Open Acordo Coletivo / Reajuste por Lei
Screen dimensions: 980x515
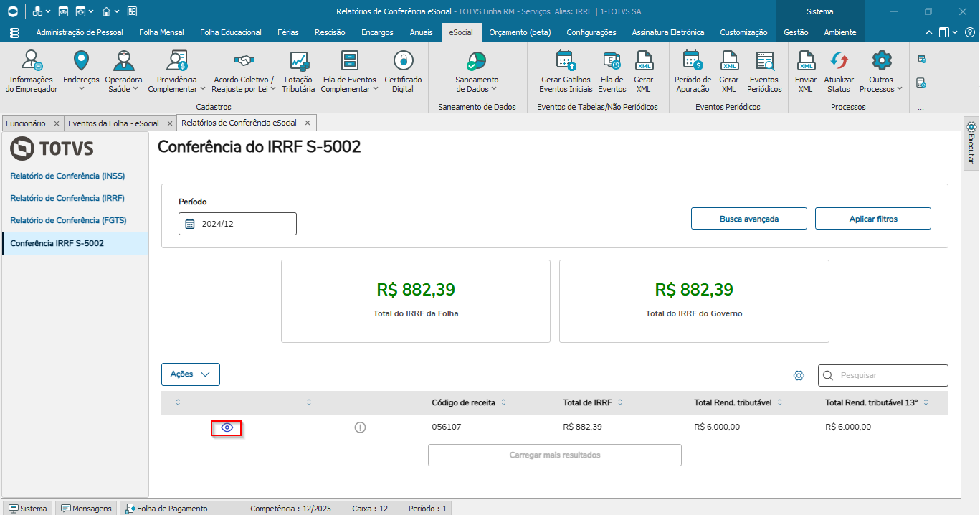click(244, 72)
